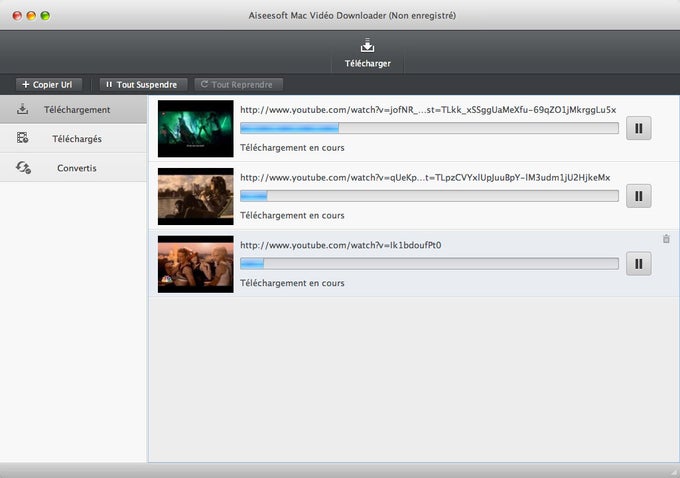Close the window with the red button
The height and width of the screenshot is (478, 680).
coord(17,16)
